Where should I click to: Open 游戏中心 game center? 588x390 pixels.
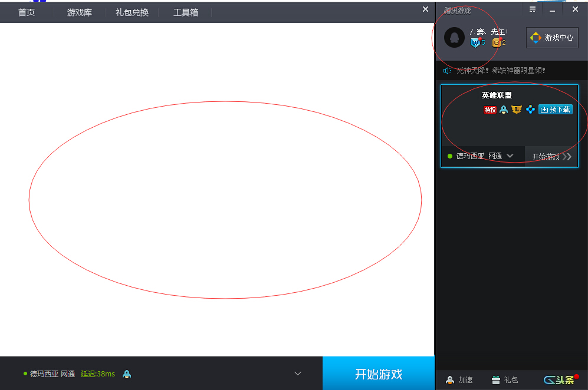click(x=552, y=38)
